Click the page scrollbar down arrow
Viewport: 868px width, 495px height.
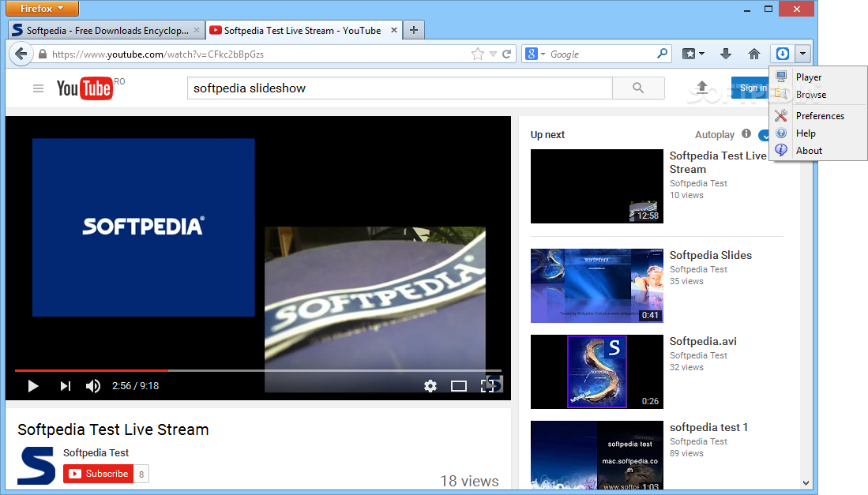point(806,483)
